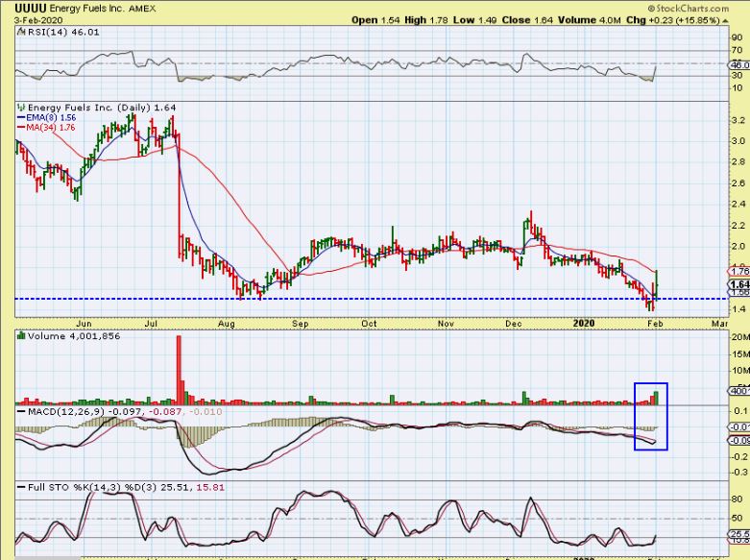750x560 pixels.
Task: Click the Aug label on the date axis
Action: tap(228, 324)
